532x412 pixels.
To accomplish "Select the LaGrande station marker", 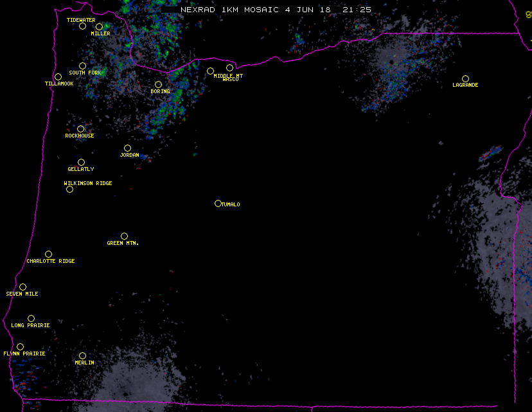I will point(465,79).
